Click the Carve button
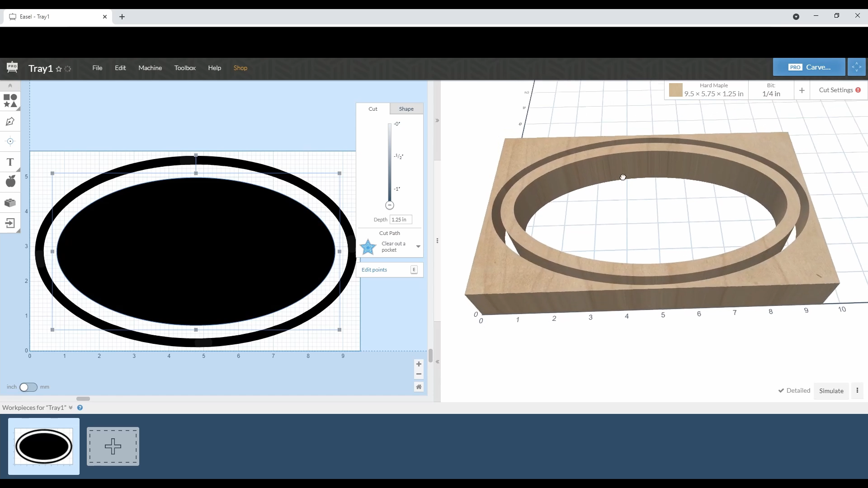Image resolution: width=868 pixels, height=488 pixels. pyautogui.click(x=810, y=67)
